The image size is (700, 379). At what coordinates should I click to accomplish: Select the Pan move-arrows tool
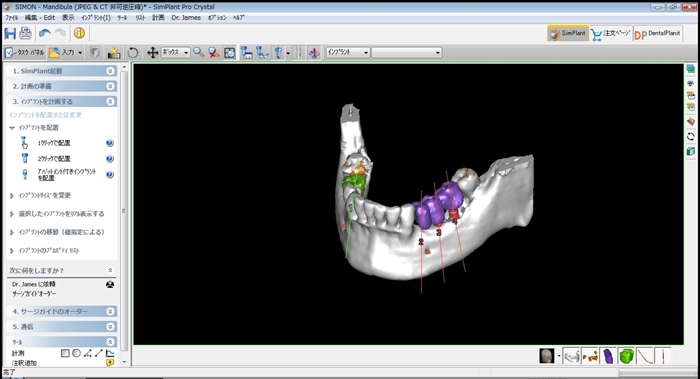click(153, 53)
